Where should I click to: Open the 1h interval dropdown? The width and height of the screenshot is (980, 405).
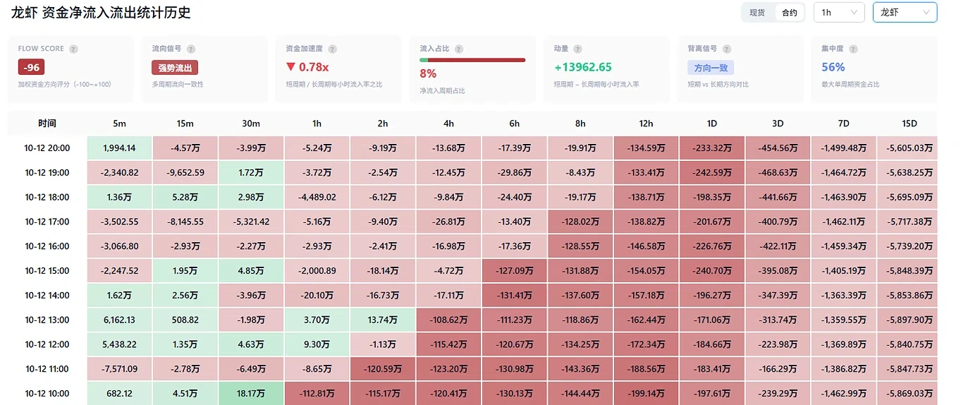839,12
